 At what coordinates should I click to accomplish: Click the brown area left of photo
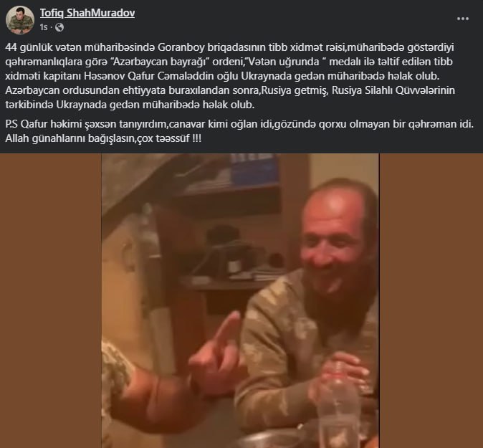[x=51, y=301]
